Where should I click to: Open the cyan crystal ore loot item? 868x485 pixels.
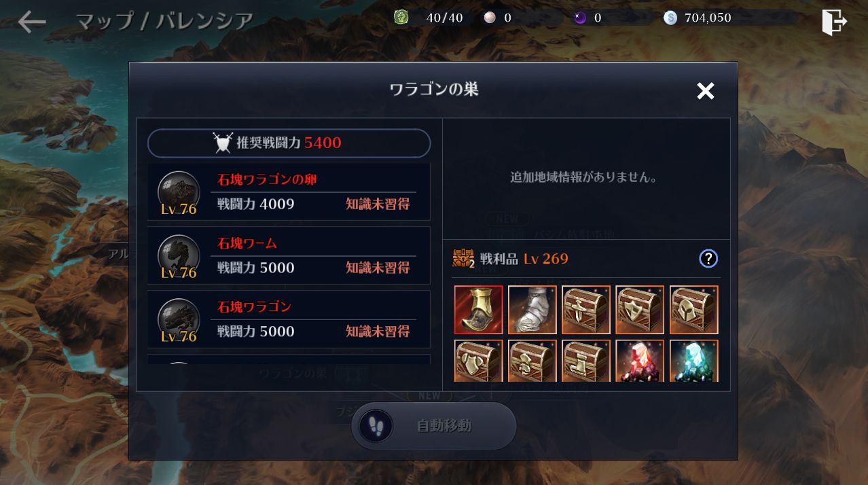pos(694,361)
